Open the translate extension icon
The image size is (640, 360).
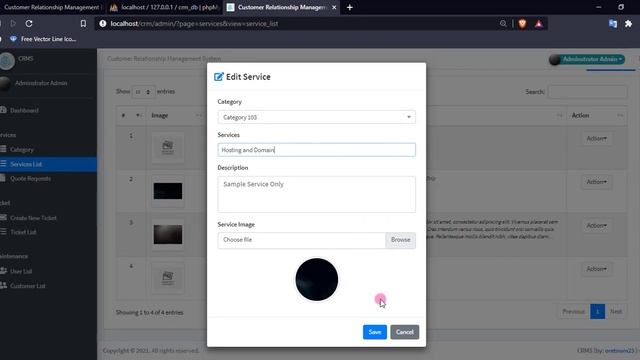point(613,24)
